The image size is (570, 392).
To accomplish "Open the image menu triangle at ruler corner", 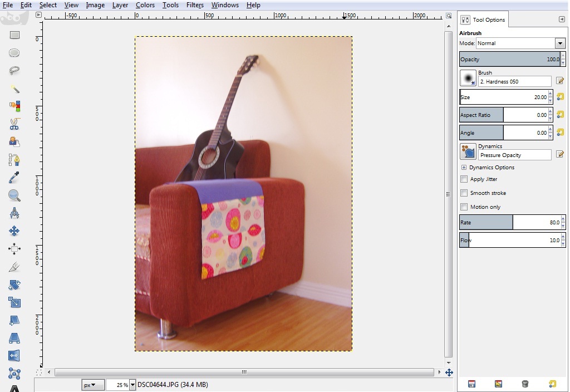I will pyautogui.click(x=38, y=15).
